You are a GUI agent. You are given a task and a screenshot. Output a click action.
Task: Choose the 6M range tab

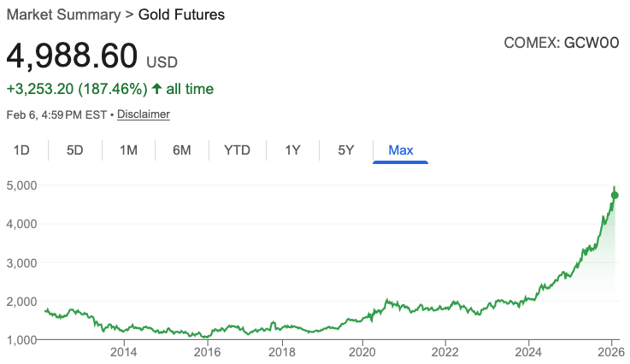tap(181, 150)
